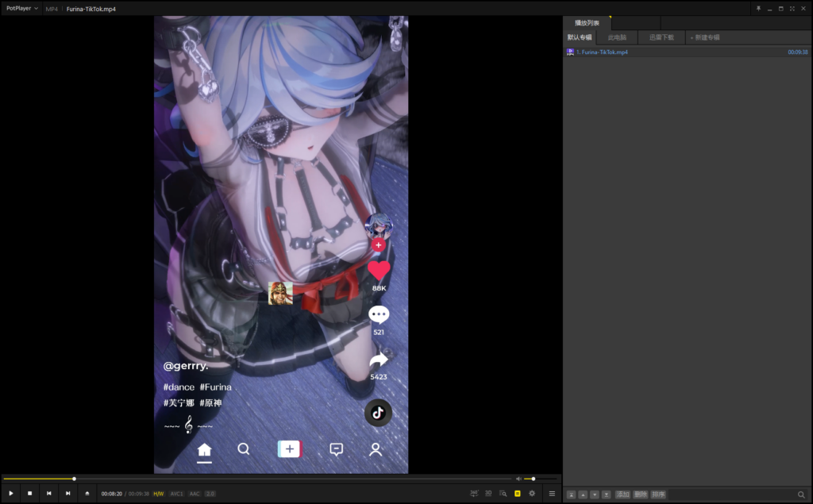Skip to the previous track

pyautogui.click(x=48, y=494)
